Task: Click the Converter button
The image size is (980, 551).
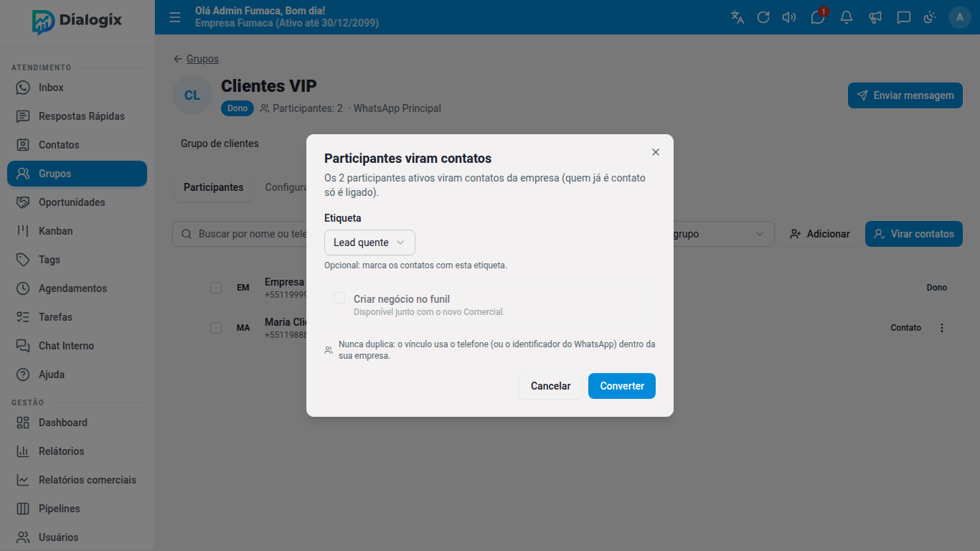Action: pyautogui.click(x=622, y=386)
